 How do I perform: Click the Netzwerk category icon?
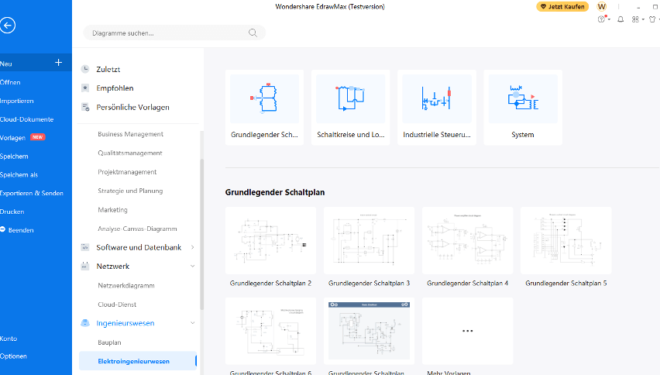85,266
